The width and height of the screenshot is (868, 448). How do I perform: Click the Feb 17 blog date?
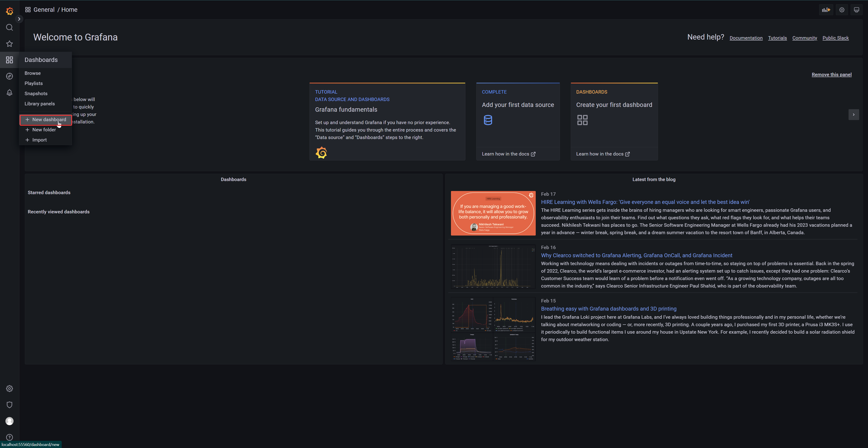pyautogui.click(x=548, y=194)
